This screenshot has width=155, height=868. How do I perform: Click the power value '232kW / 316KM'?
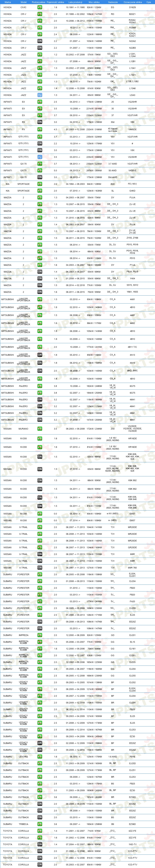click(x=94, y=129)
